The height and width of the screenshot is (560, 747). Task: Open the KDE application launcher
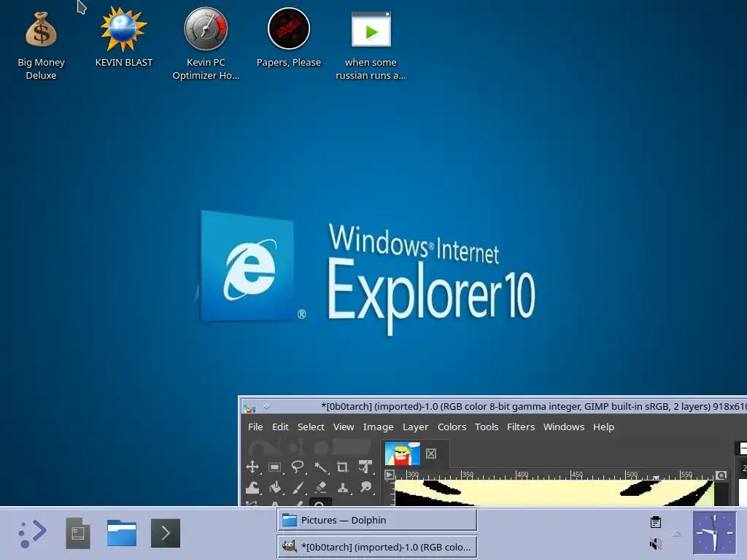pyautogui.click(x=32, y=533)
